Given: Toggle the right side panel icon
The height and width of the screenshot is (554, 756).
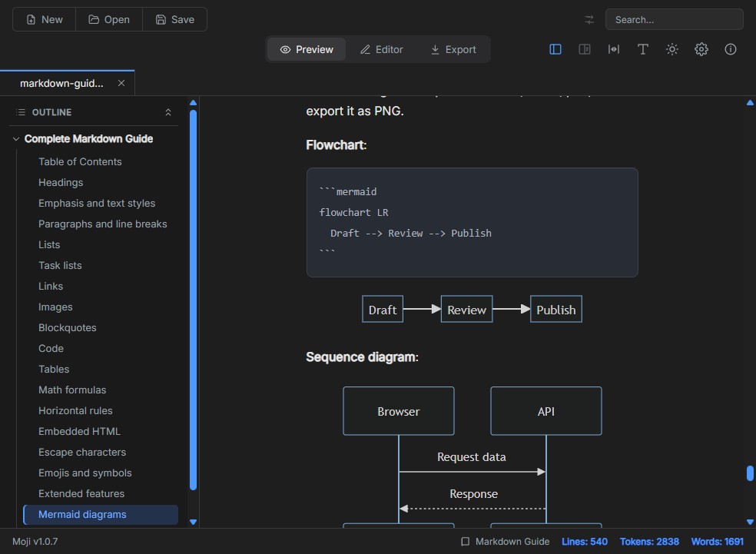Looking at the screenshot, I should click(585, 49).
